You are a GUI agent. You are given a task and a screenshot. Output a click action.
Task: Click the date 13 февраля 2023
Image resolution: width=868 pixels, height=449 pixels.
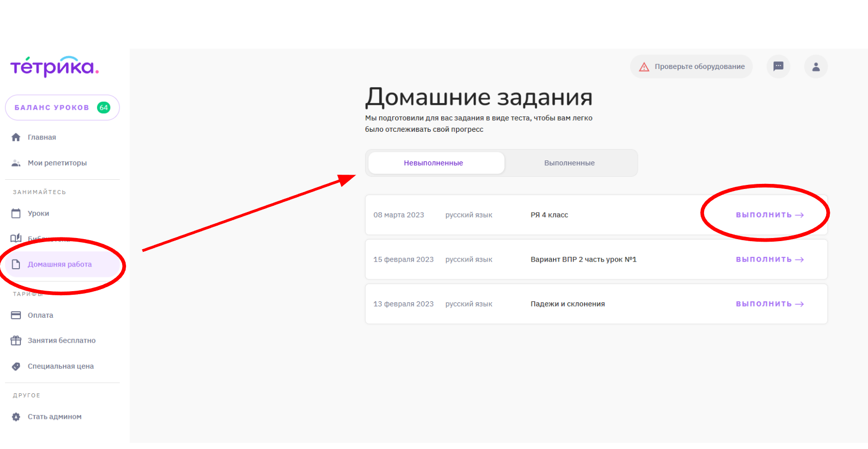(x=403, y=304)
